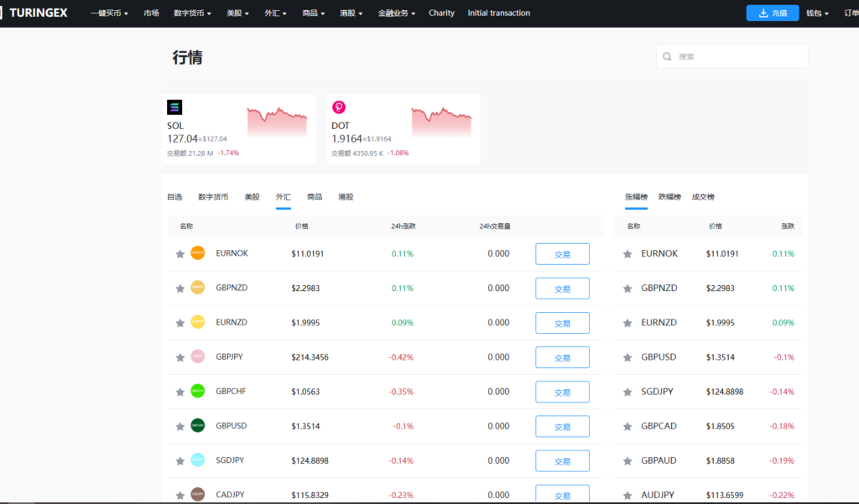Click 交易 button for GBPNZD

tap(562, 288)
